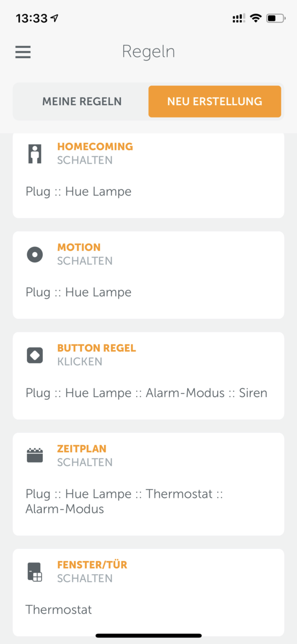Tap the Wi-Fi status icon
This screenshot has height=644, width=297.
[x=256, y=18]
